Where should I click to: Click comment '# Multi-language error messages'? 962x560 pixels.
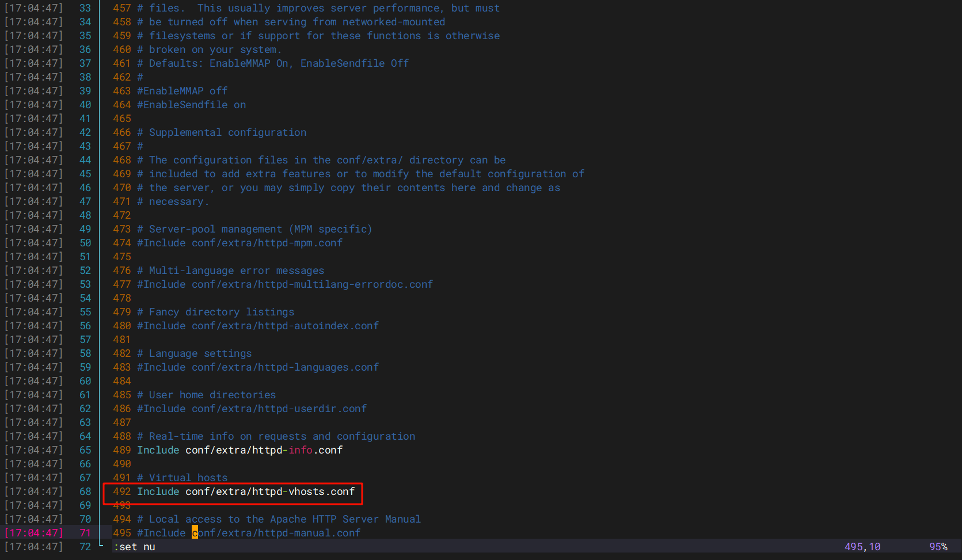pyautogui.click(x=231, y=271)
